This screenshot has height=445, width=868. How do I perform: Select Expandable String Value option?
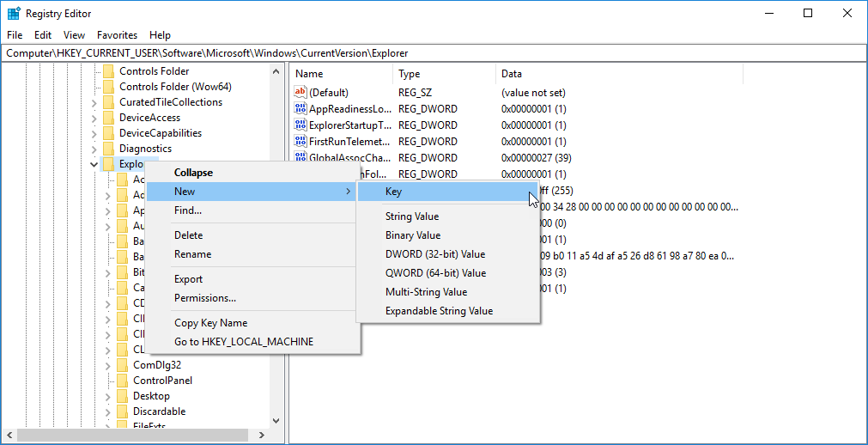(447, 310)
